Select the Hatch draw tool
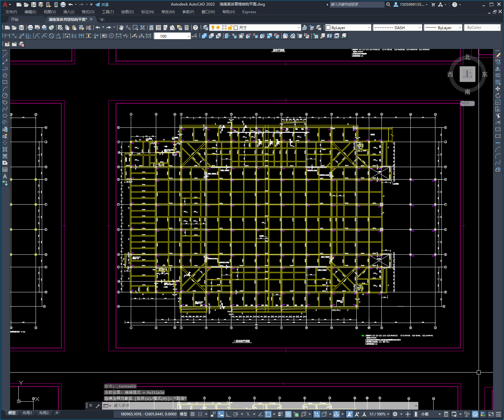This screenshot has height=420, width=504. pyautogui.click(x=5, y=149)
